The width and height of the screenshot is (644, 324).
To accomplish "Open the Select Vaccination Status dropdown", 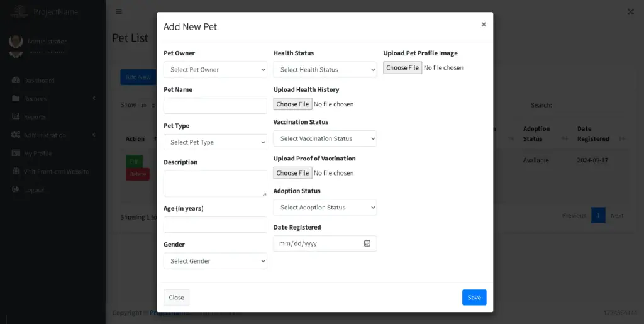I will click(x=325, y=138).
